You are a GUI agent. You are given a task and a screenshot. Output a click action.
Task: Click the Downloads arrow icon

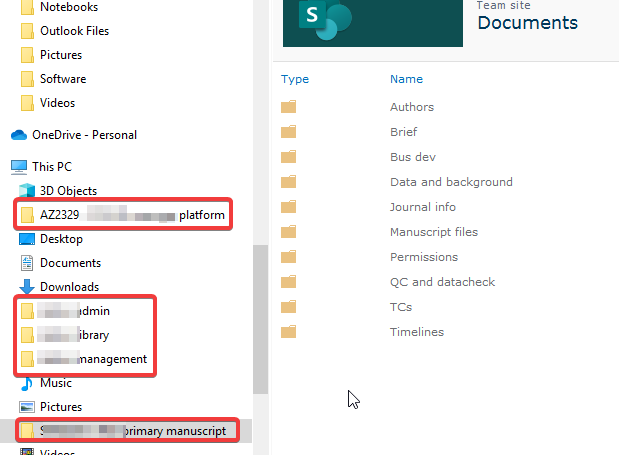pos(27,286)
